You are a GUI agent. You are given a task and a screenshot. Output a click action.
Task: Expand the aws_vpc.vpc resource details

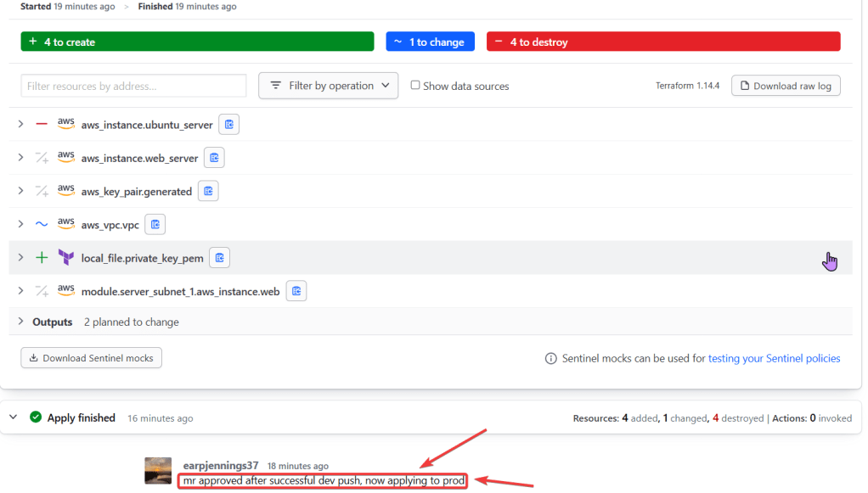(20, 224)
